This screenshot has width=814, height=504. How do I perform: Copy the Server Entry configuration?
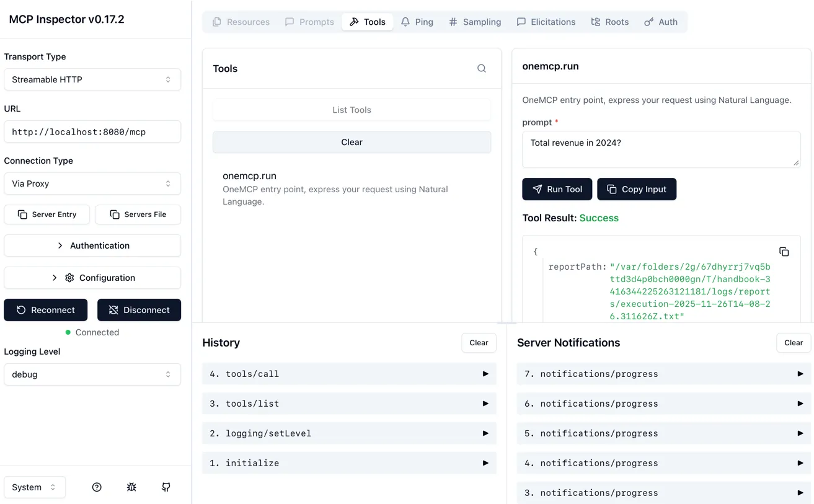tap(47, 214)
